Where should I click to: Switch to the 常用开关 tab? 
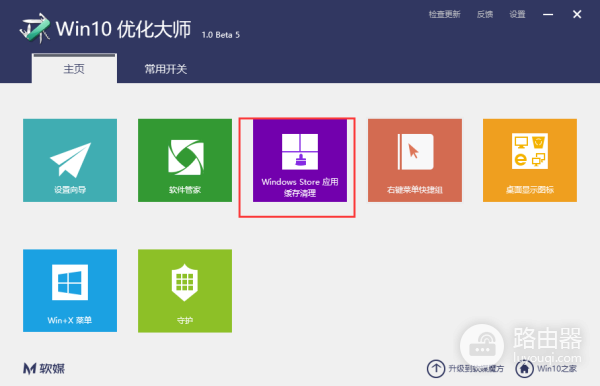click(165, 69)
